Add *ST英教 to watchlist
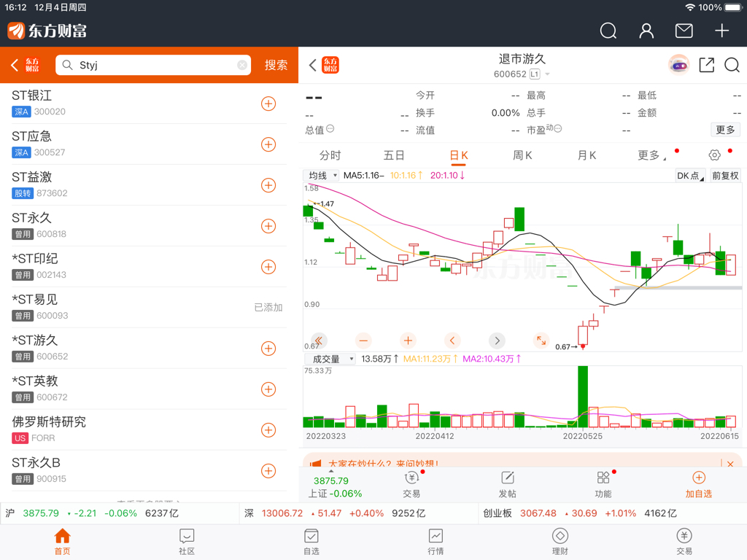The image size is (747, 560). coord(268,389)
